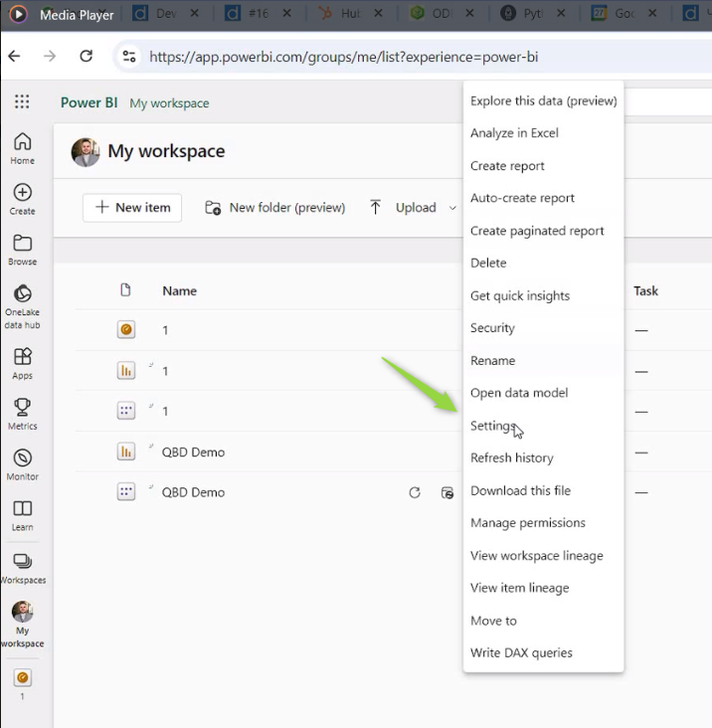Select Analyze in Excel
712x728 pixels.
tap(544, 133)
